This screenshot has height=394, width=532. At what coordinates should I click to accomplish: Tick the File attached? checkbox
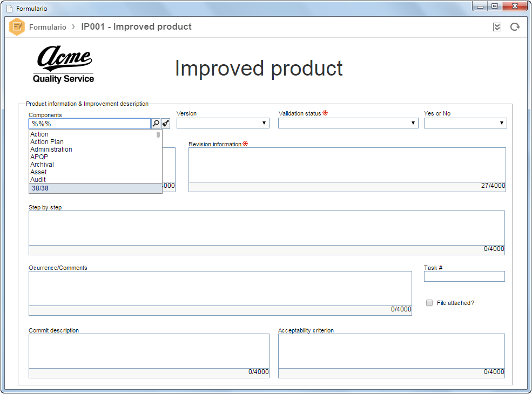(x=429, y=303)
